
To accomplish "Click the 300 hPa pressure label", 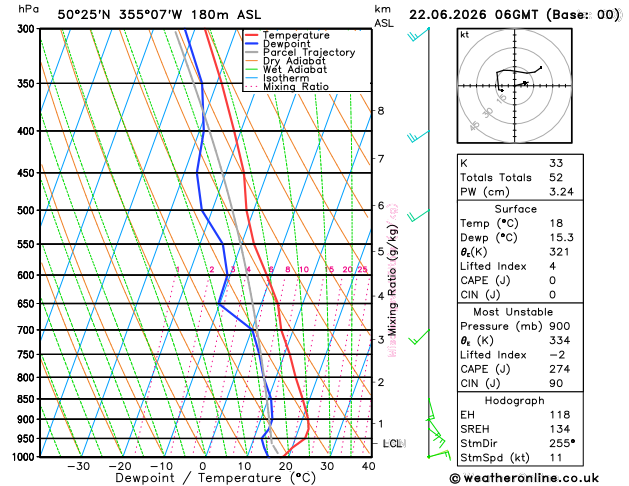I will click(28, 29).
